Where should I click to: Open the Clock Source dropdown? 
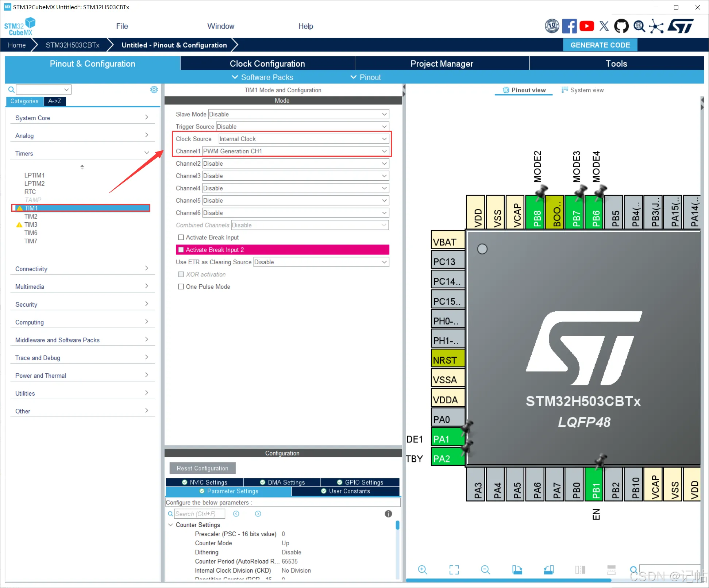click(x=304, y=139)
